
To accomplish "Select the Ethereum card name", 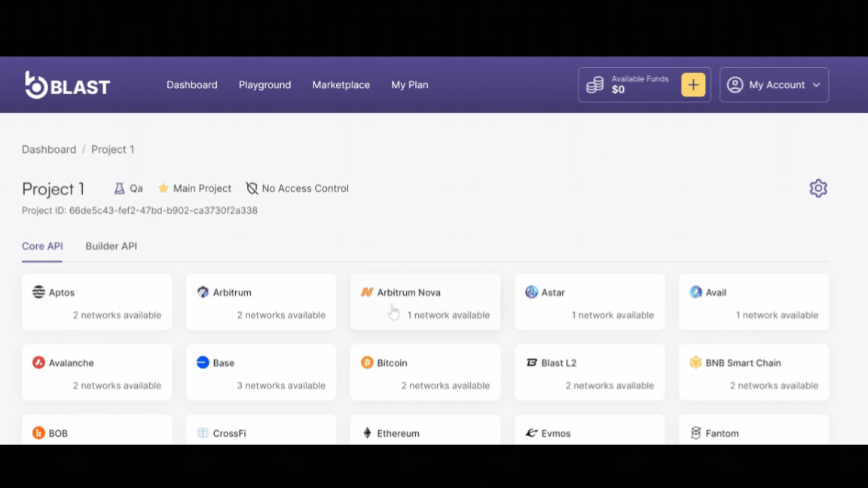I will 398,433.
